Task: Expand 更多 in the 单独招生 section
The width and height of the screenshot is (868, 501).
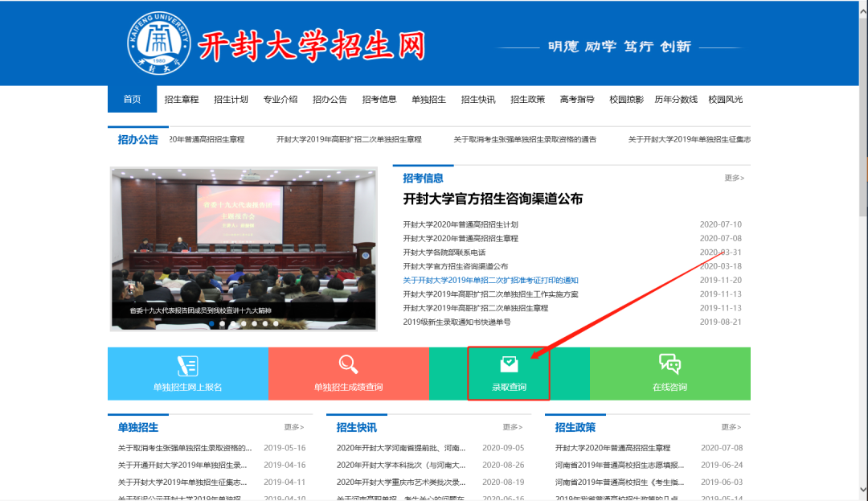Action: [x=294, y=427]
